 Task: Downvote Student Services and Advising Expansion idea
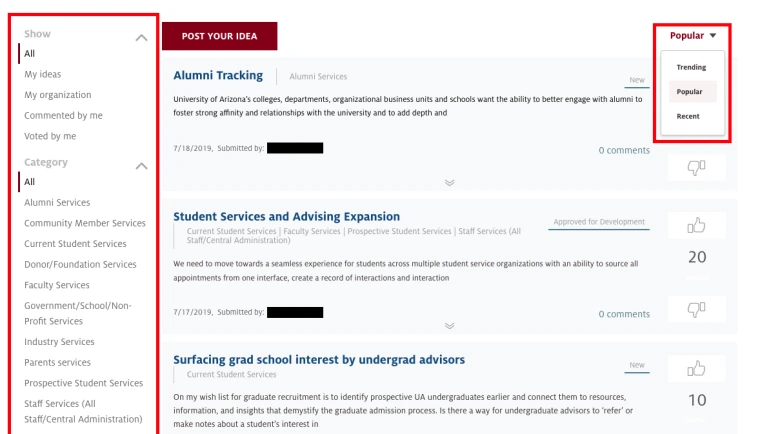point(697,309)
